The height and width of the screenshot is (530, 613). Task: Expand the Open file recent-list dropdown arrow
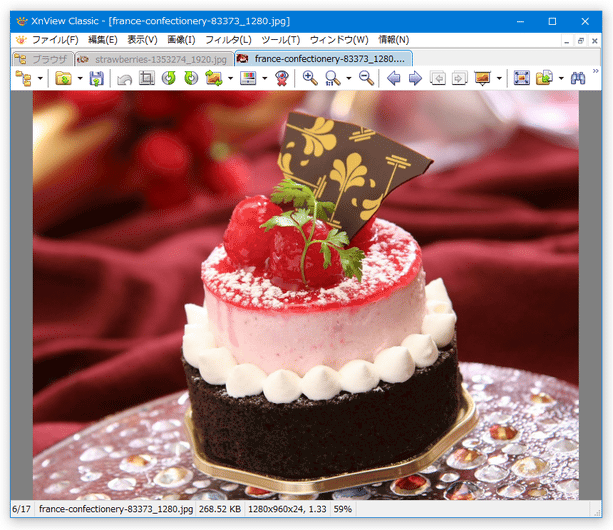coord(80,79)
